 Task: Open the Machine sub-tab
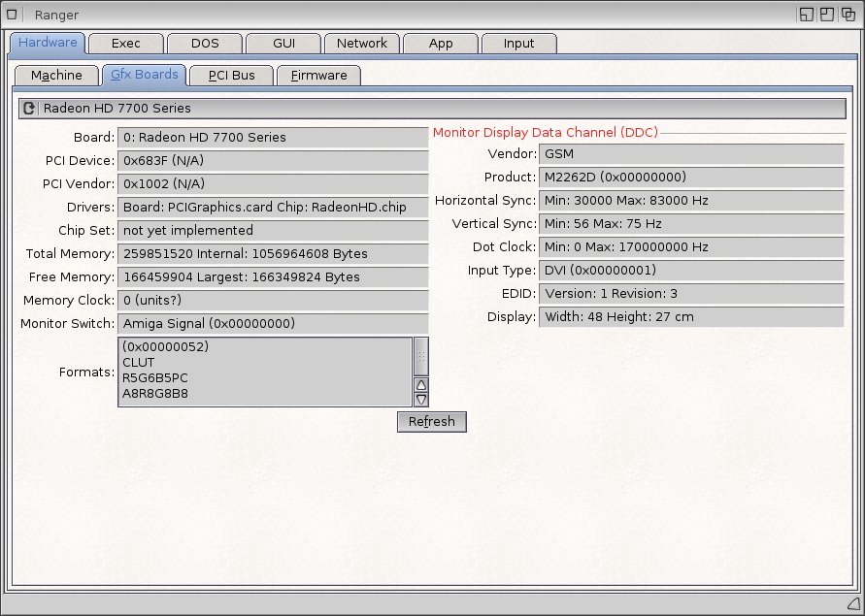[x=56, y=75]
